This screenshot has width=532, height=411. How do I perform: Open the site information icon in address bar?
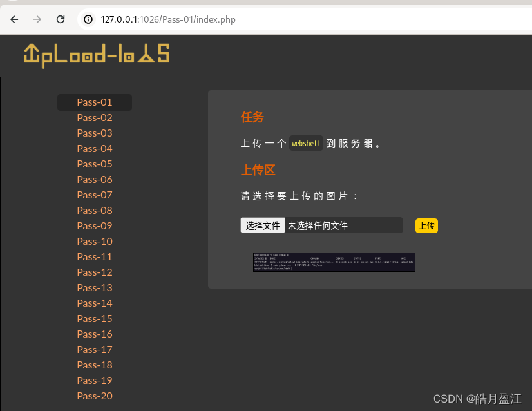click(x=88, y=19)
